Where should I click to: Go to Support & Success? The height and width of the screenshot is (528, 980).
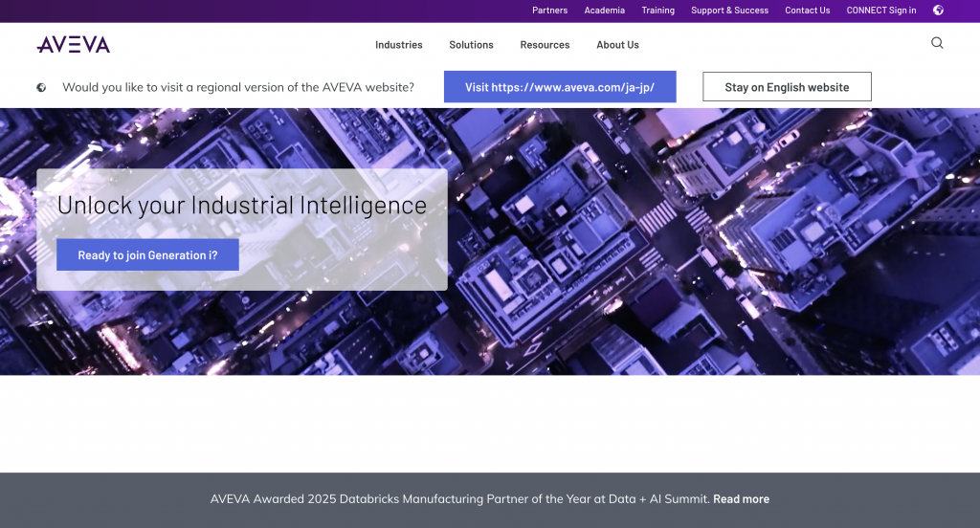pyautogui.click(x=730, y=10)
